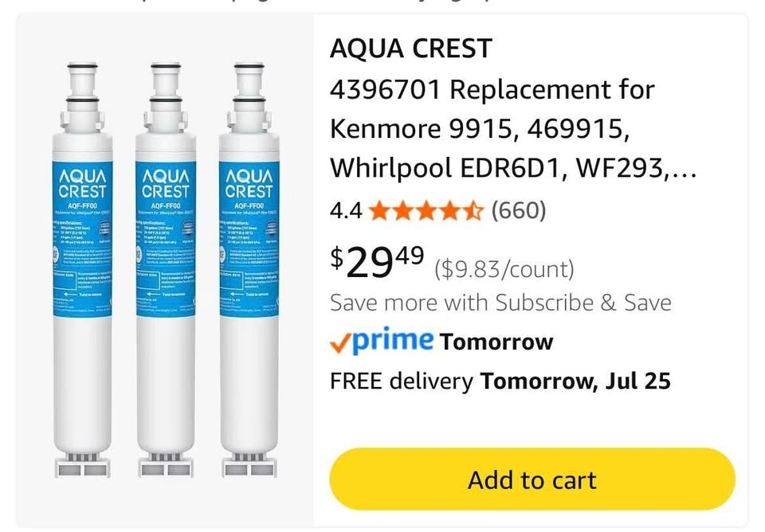The height and width of the screenshot is (532, 765).
Task: Click the first orange rating star
Action: pyautogui.click(x=379, y=211)
